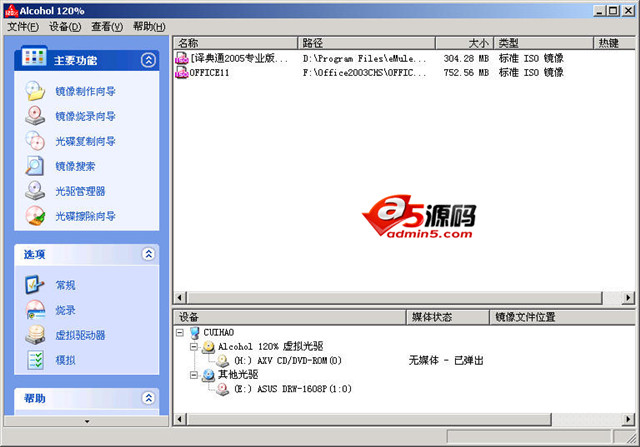Click the image list horizontal scrollbar thumb
The height and width of the screenshot is (447, 640).
click(x=395, y=297)
